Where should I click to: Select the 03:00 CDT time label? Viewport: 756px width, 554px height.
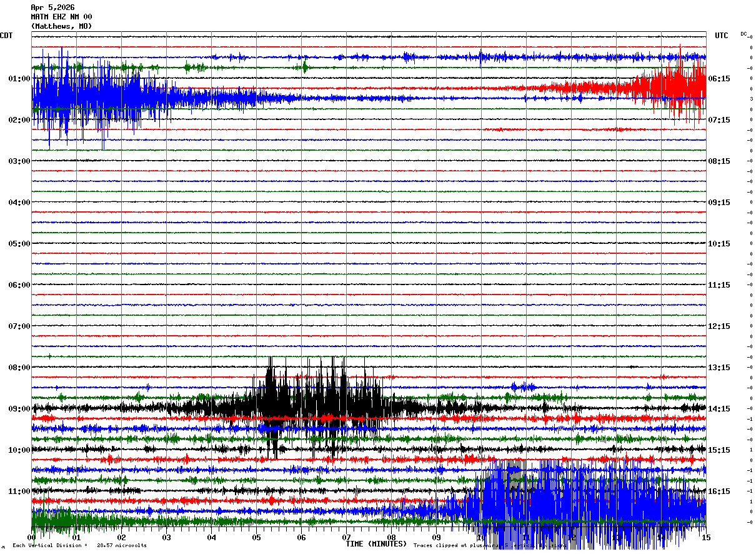19,161
